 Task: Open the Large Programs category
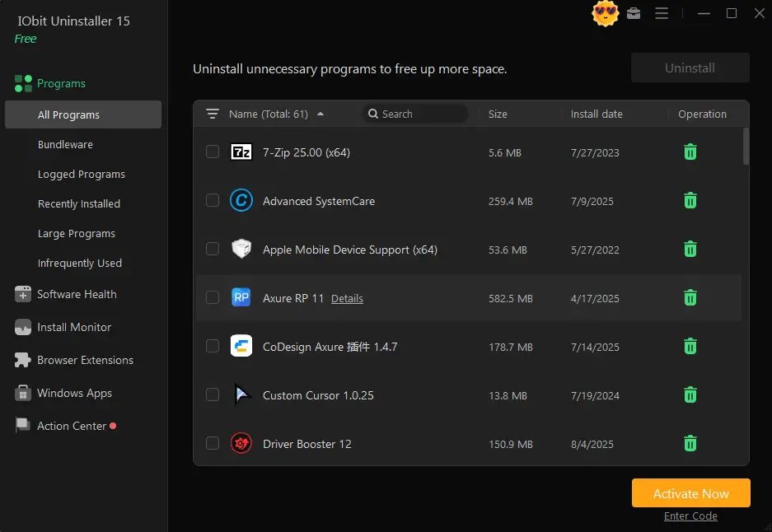click(76, 233)
